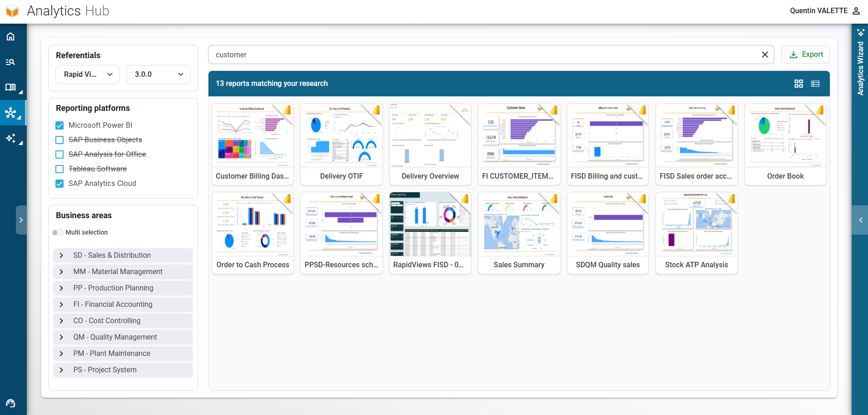Expand MM - Material Management
Image resolution: width=868 pixels, height=415 pixels.
[x=123, y=272]
